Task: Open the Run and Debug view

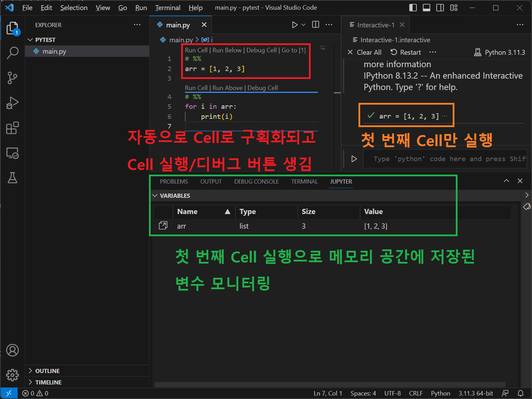Action: pos(12,103)
